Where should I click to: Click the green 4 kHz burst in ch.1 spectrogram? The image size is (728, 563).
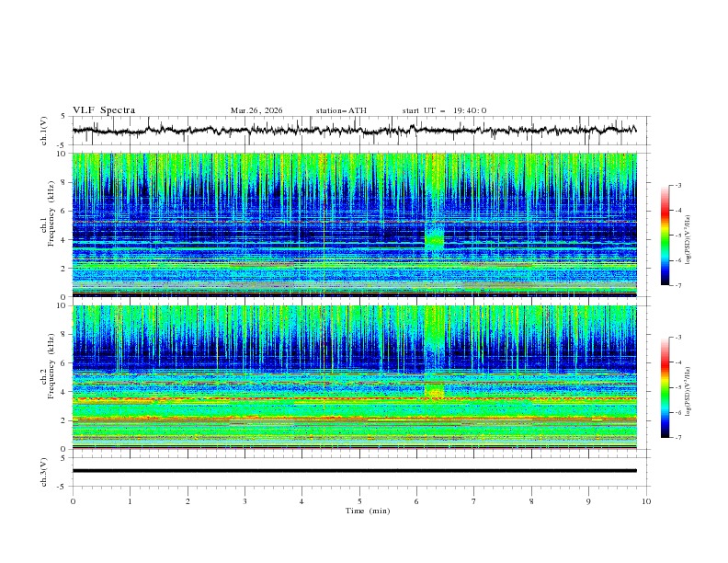pyautogui.click(x=435, y=240)
